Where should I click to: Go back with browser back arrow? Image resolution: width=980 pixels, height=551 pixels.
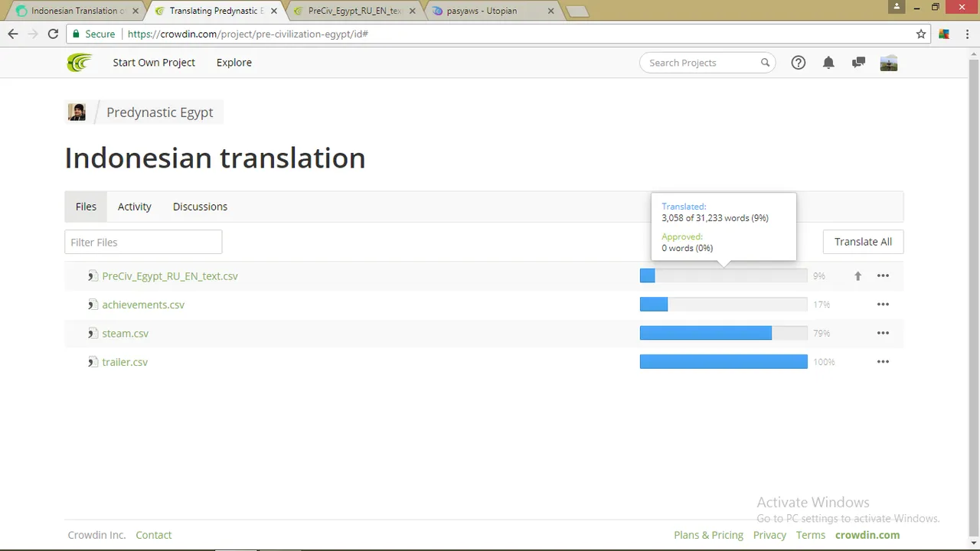click(x=13, y=34)
